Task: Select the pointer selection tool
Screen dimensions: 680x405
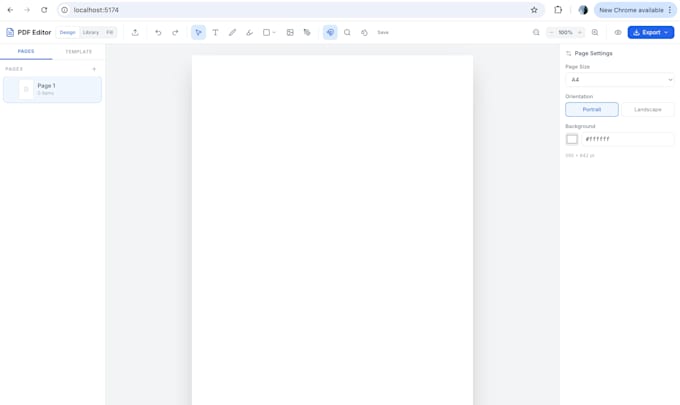Action: point(198,33)
